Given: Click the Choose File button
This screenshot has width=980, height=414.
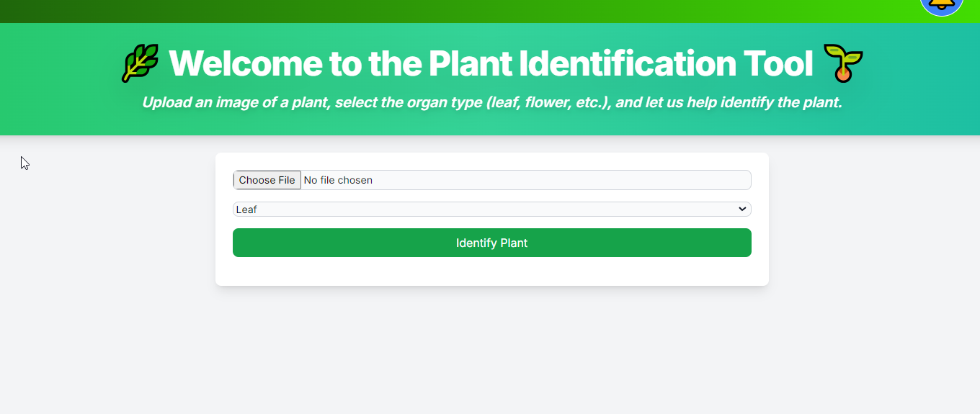Looking at the screenshot, I should tap(267, 180).
